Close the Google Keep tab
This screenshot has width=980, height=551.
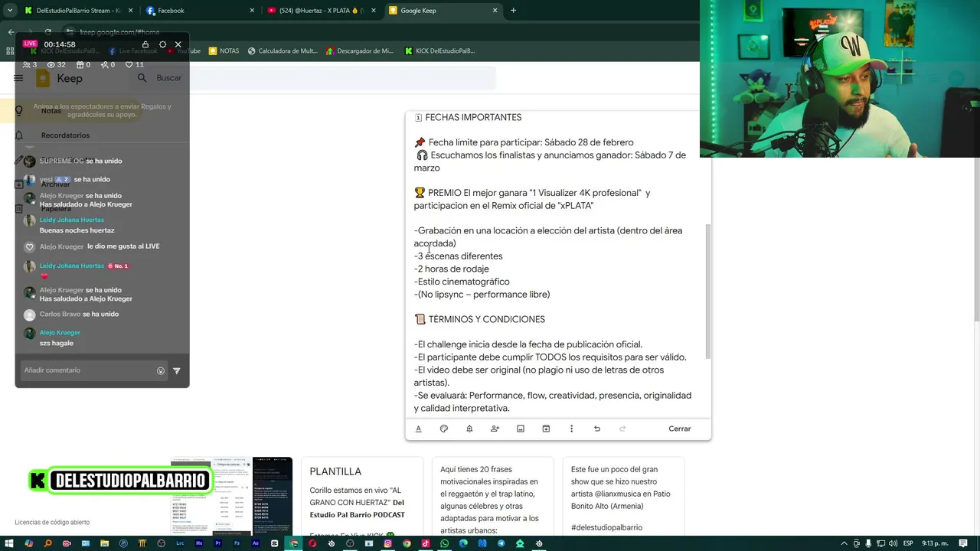tap(495, 11)
